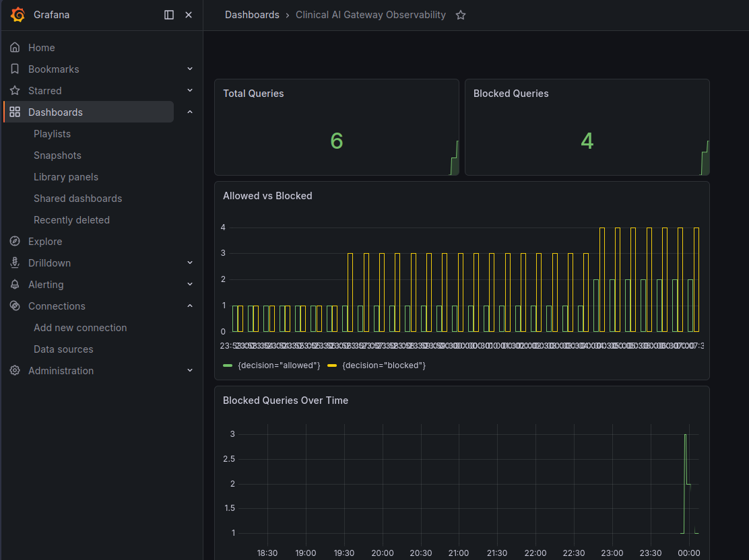The image size is (749, 560).
Task: Close the navigation menu with X icon
Action: (189, 15)
